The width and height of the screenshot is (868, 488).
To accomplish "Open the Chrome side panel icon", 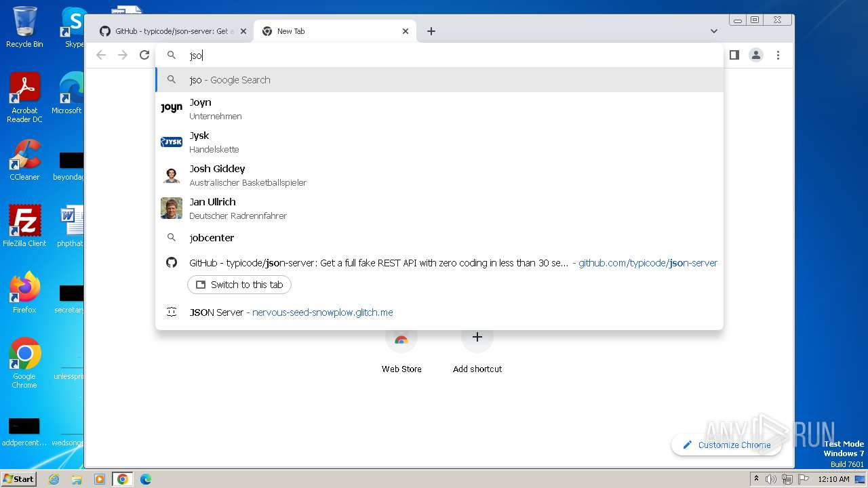I will 734,55.
